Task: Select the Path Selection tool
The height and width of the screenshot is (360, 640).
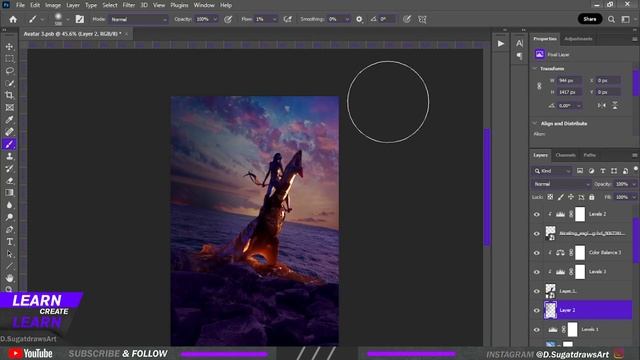Action: [x=9, y=254]
